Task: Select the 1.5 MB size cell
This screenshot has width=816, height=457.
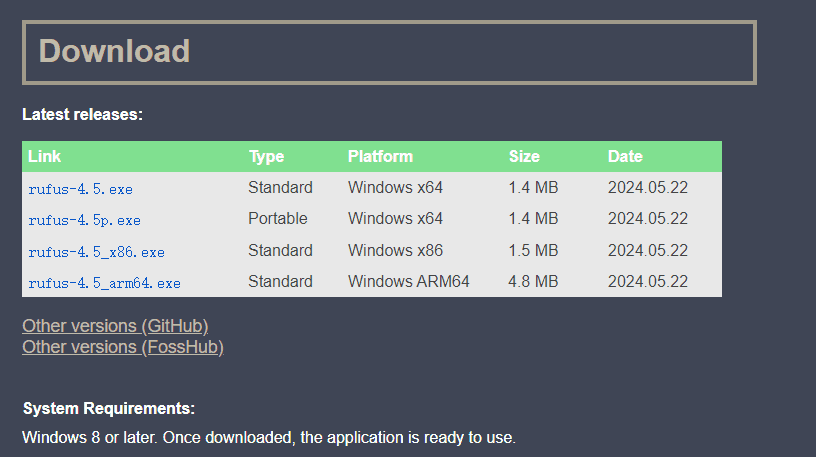Action: (533, 251)
